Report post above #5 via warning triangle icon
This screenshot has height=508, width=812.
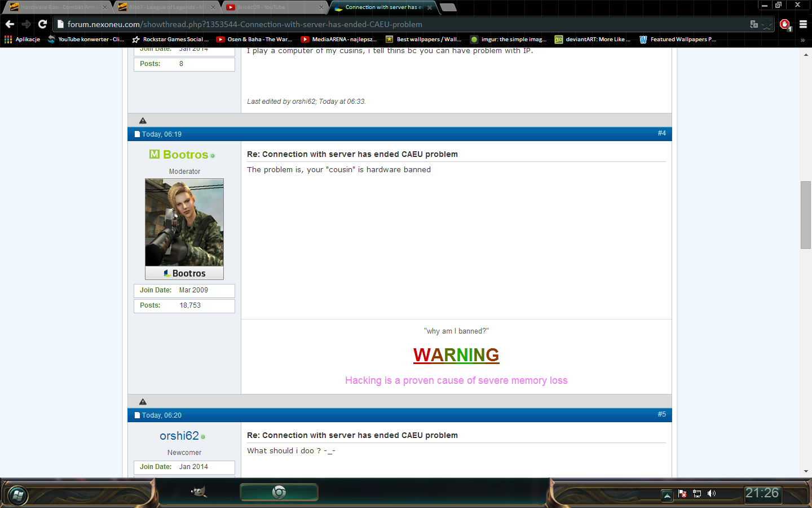pos(143,402)
